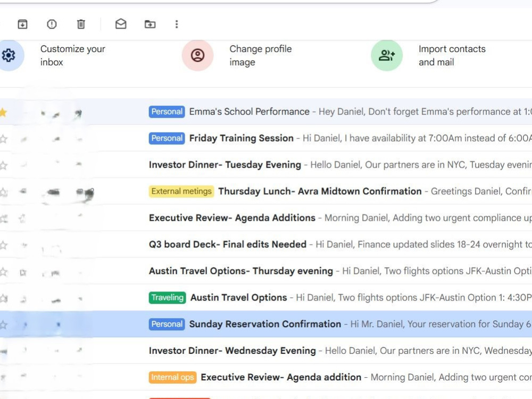Click the External metings yellow label
This screenshot has width=532, height=399.
coord(181,192)
